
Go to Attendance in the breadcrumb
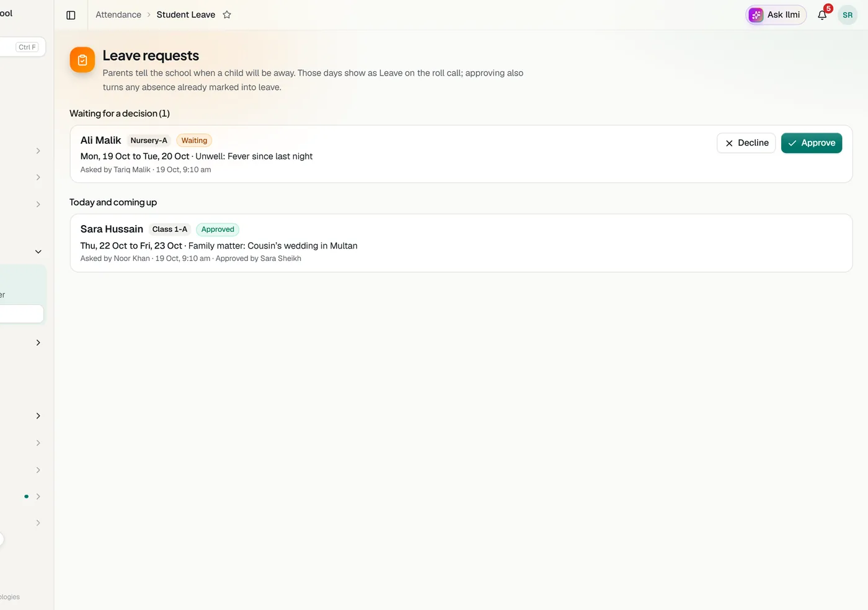point(118,15)
